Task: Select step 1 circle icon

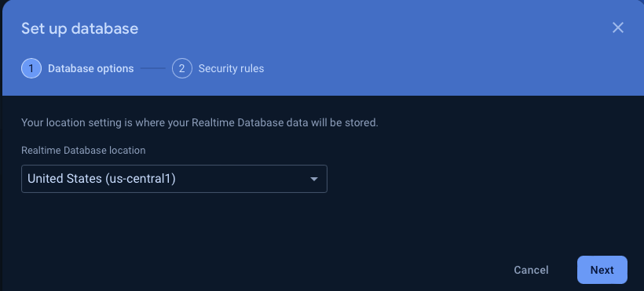Action: pyautogui.click(x=31, y=68)
